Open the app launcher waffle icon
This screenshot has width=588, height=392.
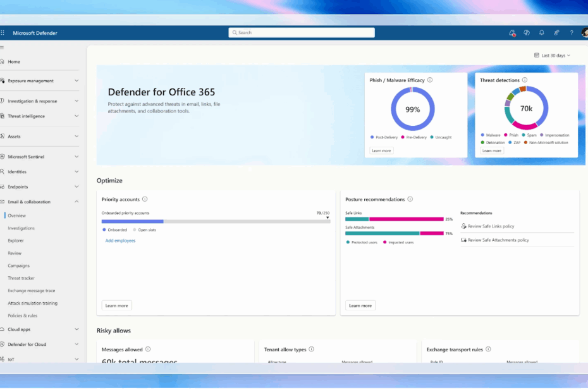point(3,33)
